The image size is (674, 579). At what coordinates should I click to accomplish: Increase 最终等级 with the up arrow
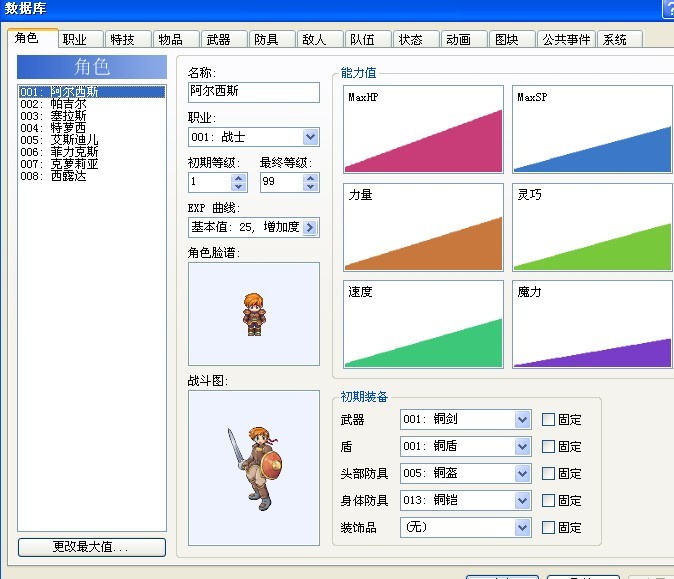click(311, 178)
